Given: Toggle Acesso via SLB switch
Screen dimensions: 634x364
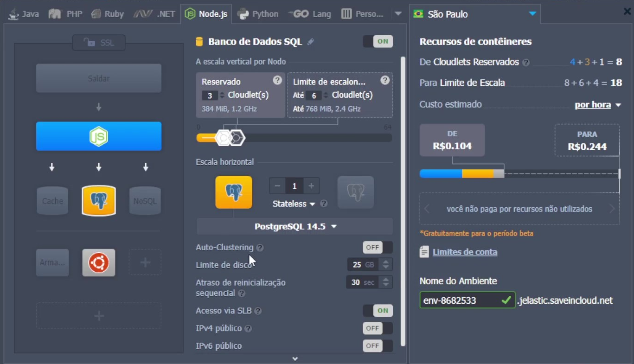Looking at the screenshot, I should click(x=378, y=311).
